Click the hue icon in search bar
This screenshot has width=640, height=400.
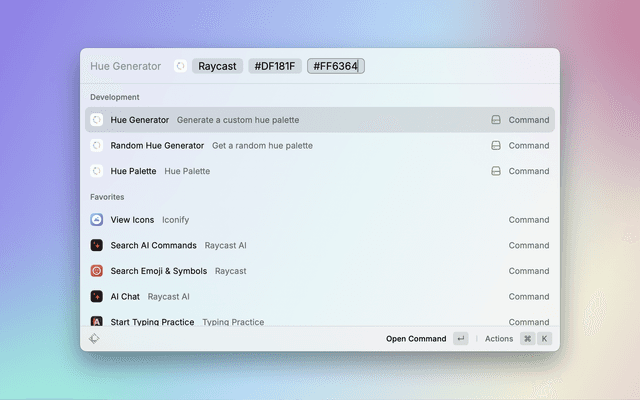pos(180,66)
